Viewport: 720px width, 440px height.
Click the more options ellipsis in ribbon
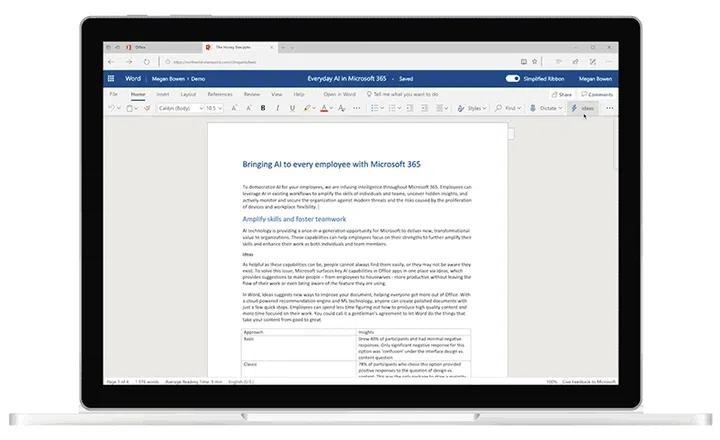point(610,108)
